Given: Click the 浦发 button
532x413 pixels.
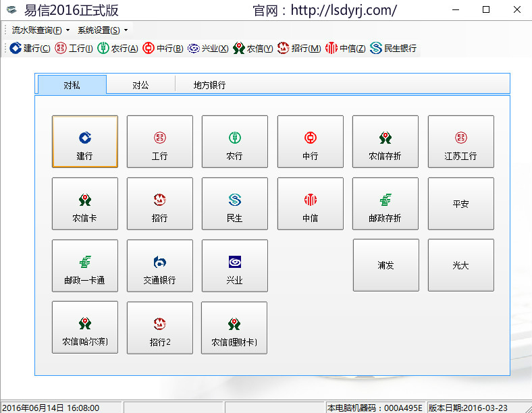Looking at the screenshot, I should coord(386,265).
